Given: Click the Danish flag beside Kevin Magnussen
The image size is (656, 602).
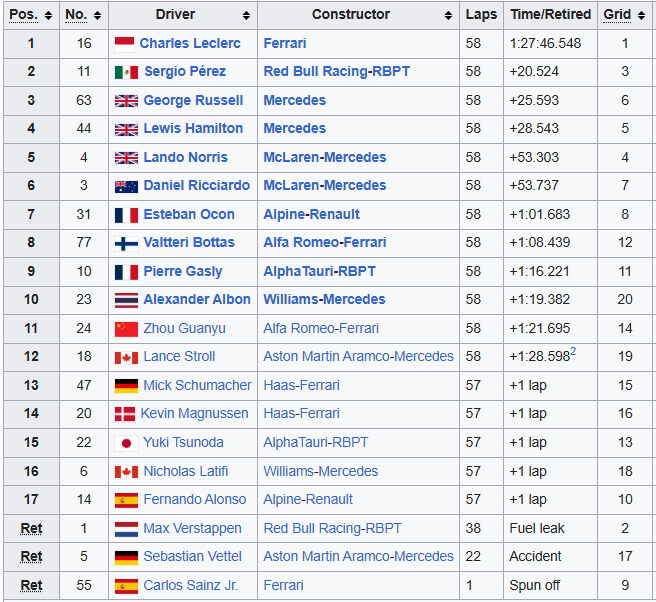Looking at the screenshot, I should pos(125,414).
